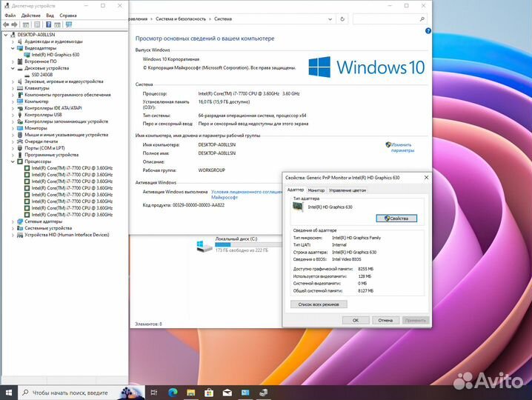The height and width of the screenshot is (400, 532).
Task: Refresh the System window address bar
Action: point(342,19)
